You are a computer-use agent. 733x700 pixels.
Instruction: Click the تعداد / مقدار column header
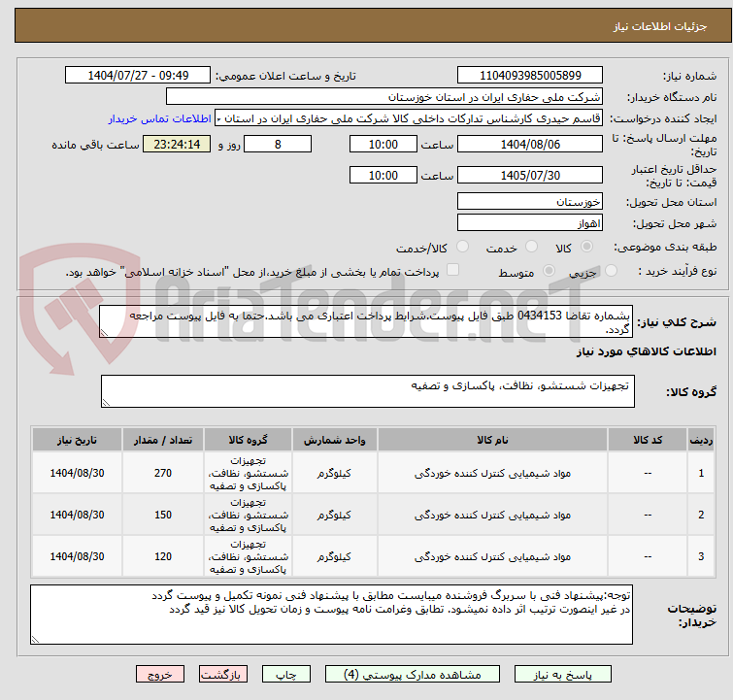coord(163,440)
